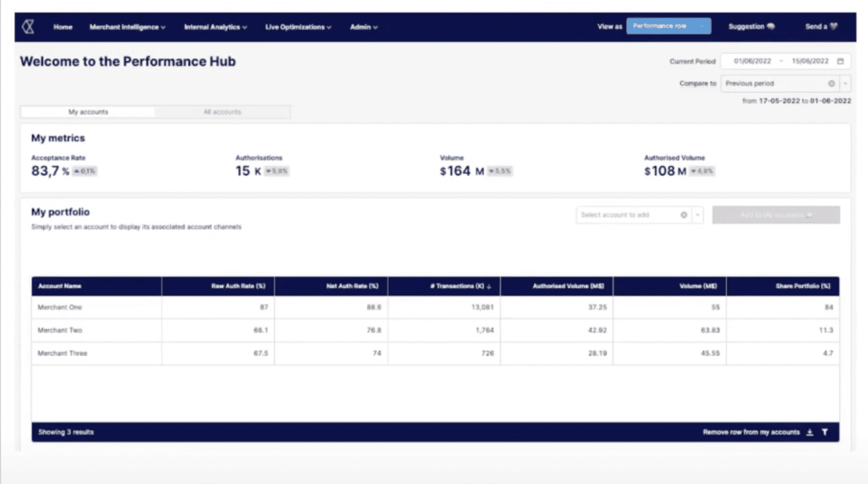This screenshot has width=868, height=484.
Task: Toggle the Compare to Previous period selector
Action: [x=845, y=84]
